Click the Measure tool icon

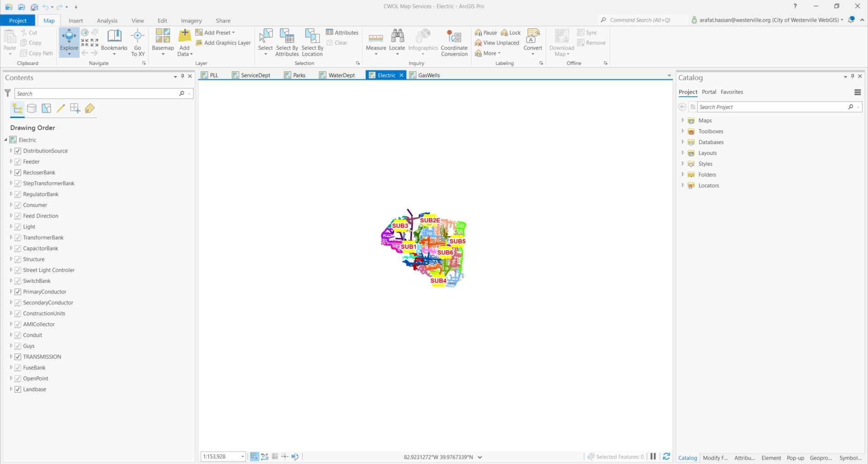pos(376,38)
